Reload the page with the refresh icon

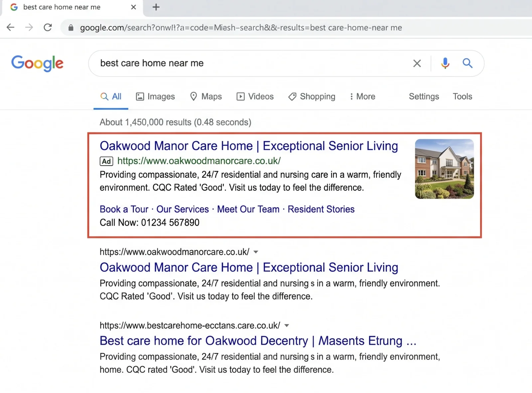pos(48,27)
